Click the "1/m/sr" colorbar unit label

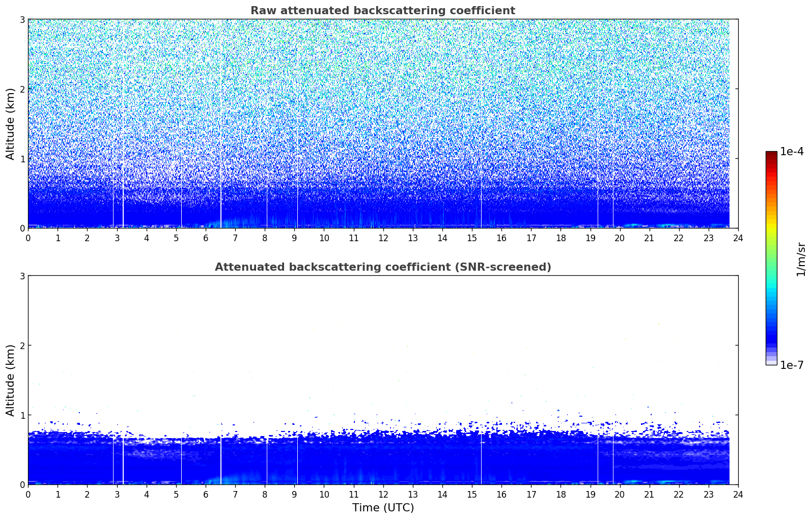801,258
